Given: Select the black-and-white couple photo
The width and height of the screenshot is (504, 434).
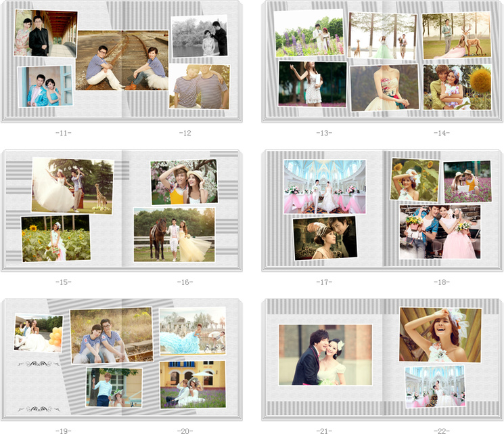Looking at the screenshot, I should coord(199,37).
